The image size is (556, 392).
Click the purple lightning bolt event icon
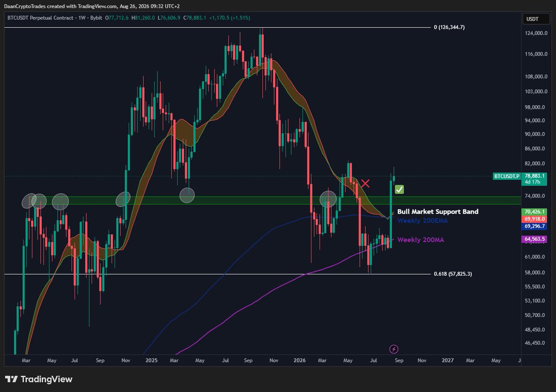coord(394,349)
